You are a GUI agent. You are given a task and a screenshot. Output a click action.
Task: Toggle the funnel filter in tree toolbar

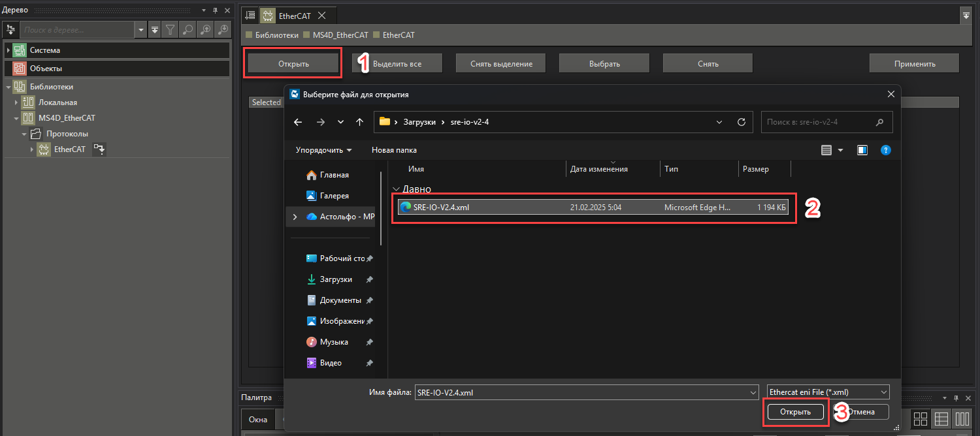point(170,29)
